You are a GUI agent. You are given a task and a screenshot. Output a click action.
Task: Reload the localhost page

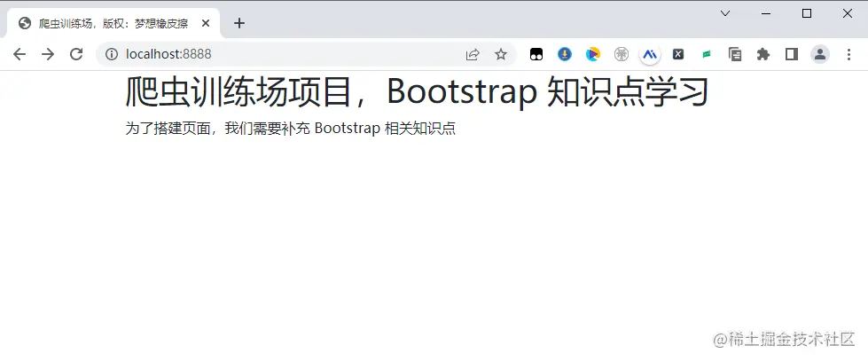point(76,54)
